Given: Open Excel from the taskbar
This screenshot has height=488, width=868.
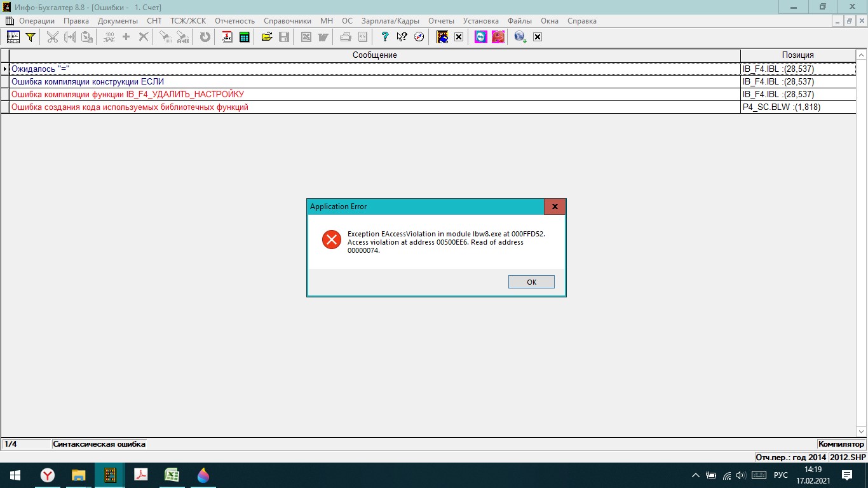Looking at the screenshot, I should click(x=172, y=475).
